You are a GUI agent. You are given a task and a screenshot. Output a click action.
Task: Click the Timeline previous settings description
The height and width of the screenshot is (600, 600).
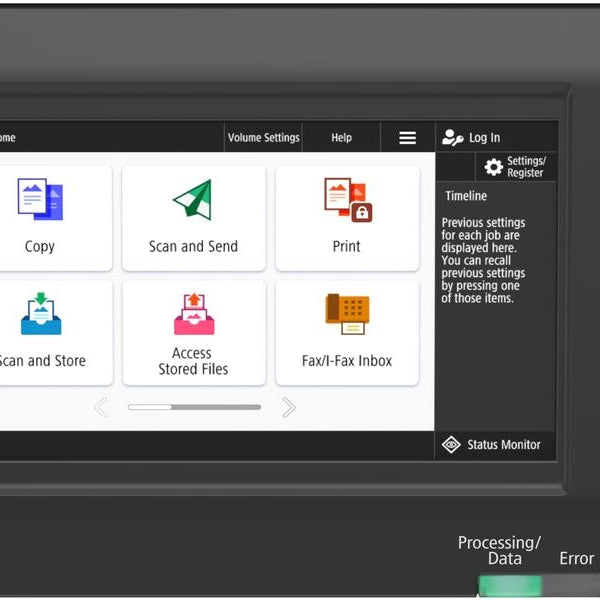484,260
